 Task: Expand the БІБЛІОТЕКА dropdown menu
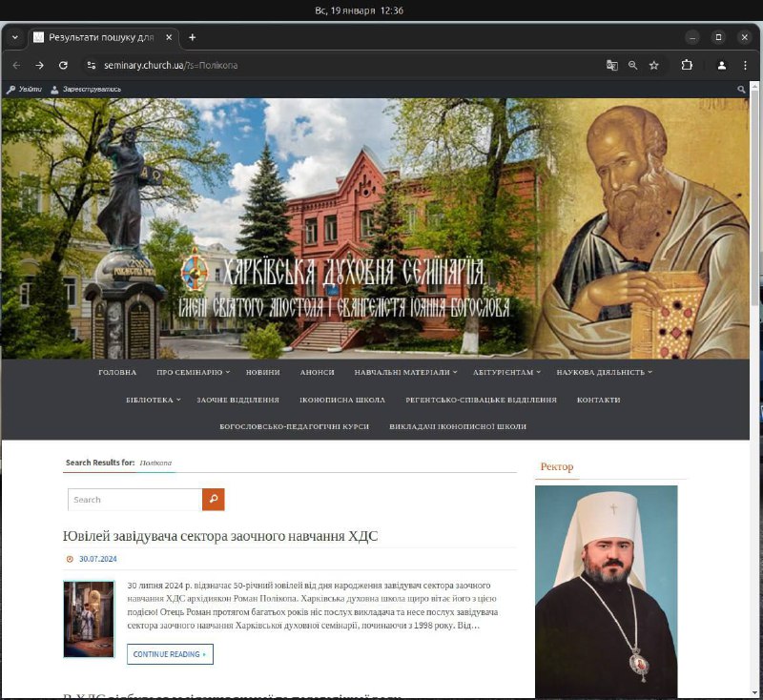(154, 400)
